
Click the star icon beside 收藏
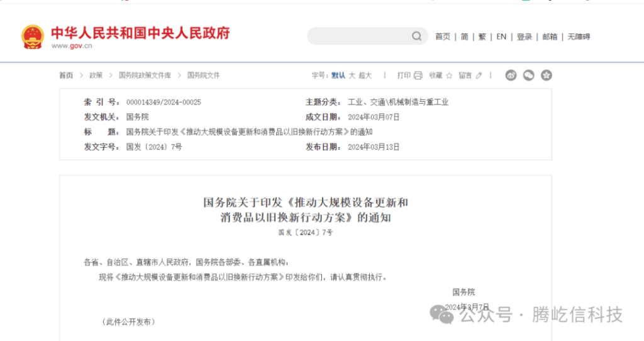(x=449, y=75)
